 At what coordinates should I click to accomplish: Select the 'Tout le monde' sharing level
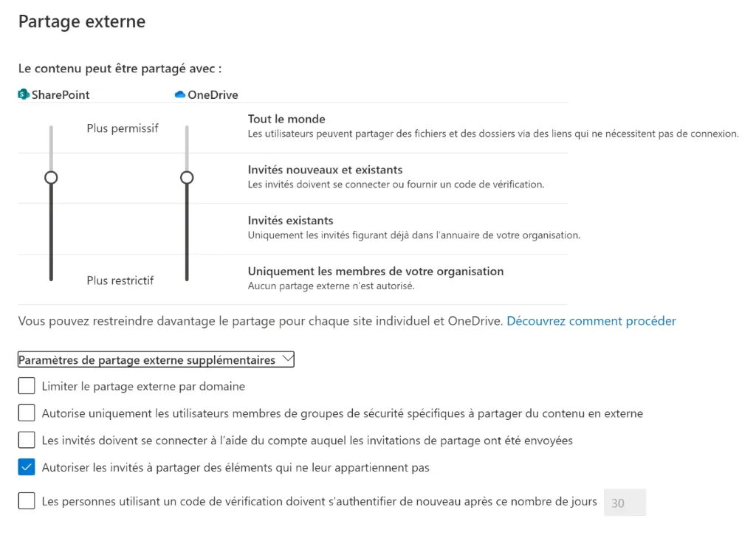point(286,119)
